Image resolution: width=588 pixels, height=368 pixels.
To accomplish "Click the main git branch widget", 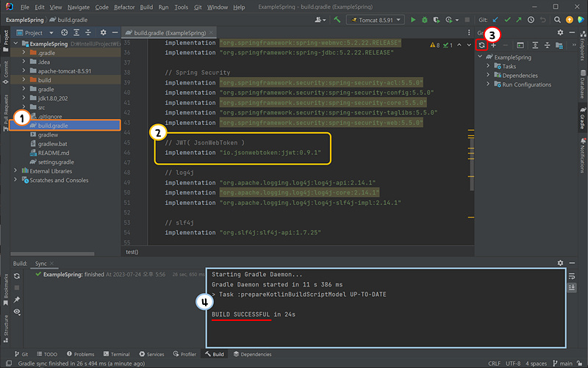I will click(562, 364).
